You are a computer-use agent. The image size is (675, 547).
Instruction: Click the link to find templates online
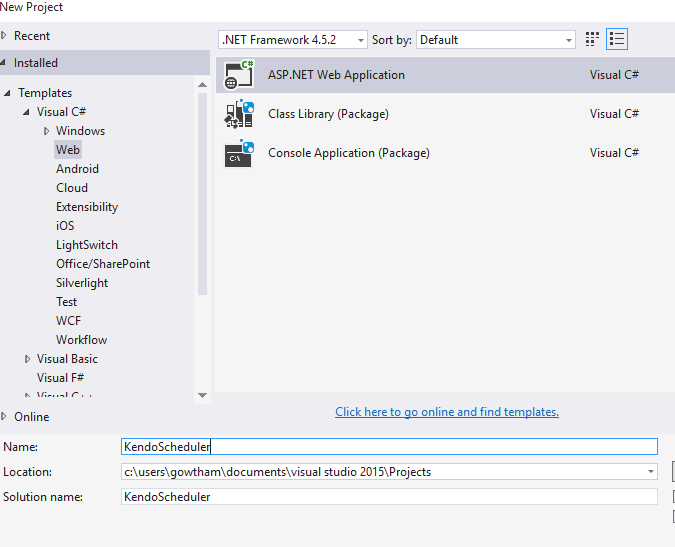[447, 412]
